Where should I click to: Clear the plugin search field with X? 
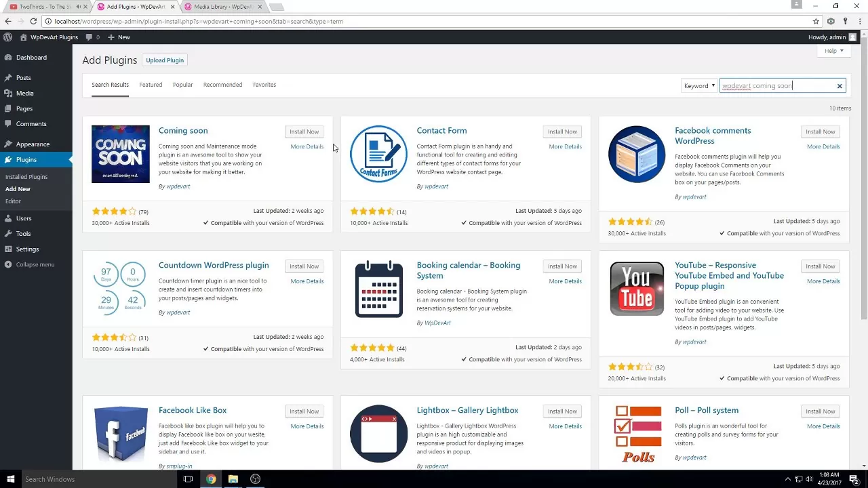(x=840, y=86)
